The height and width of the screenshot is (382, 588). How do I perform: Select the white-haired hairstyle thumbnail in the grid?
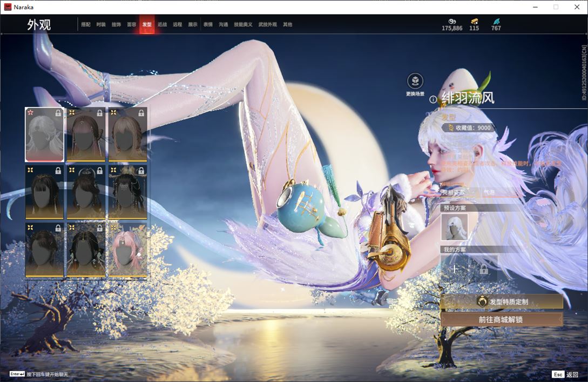pyautogui.click(x=45, y=135)
